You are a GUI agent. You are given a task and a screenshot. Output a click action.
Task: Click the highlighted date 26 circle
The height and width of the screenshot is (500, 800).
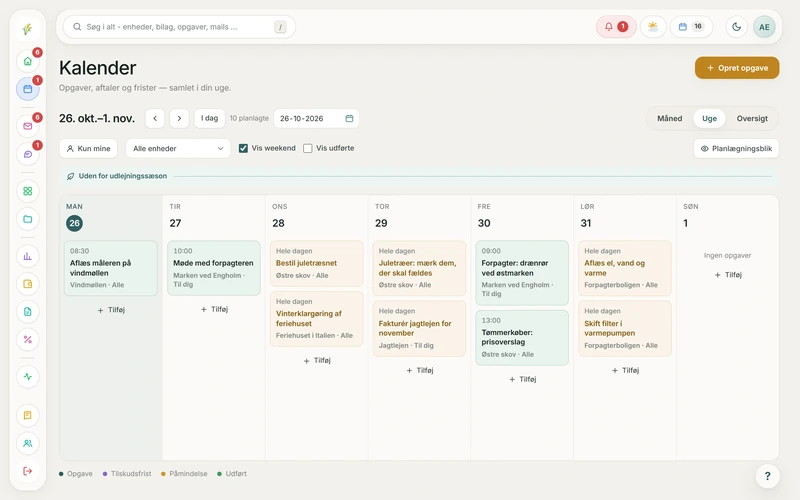click(x=74, y=223)
